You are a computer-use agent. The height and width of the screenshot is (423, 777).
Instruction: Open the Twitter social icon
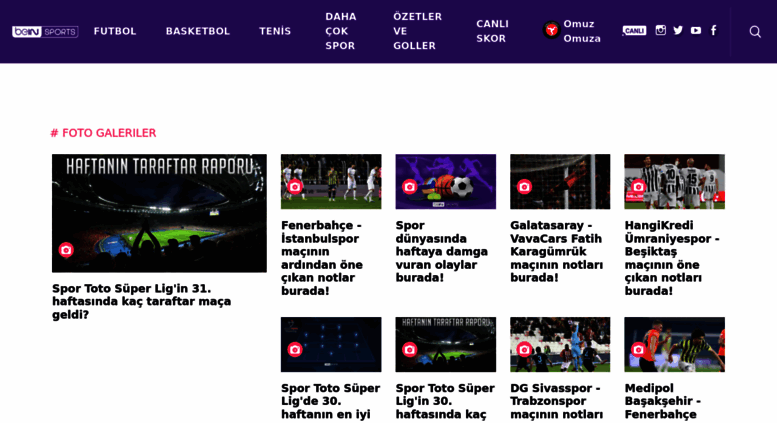tap(678, 30)
